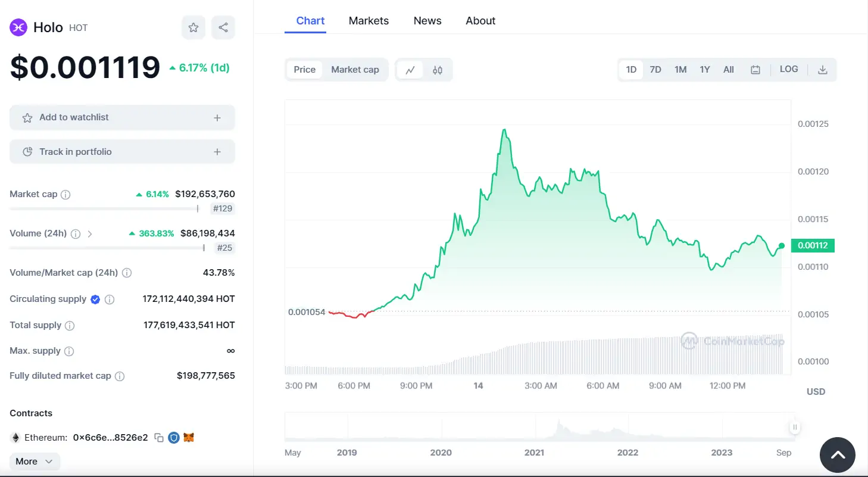Select the 1Y time range
Screen dimensions: 868x477
point(705,70)
